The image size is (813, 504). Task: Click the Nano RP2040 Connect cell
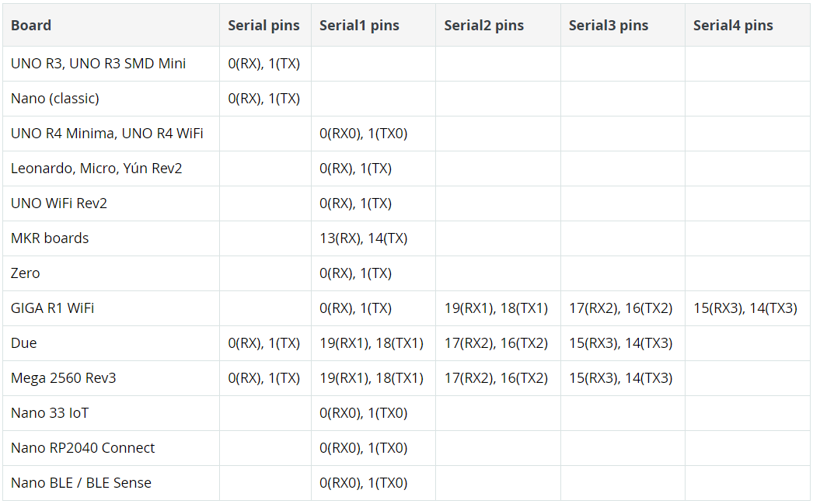pos(82,448)
